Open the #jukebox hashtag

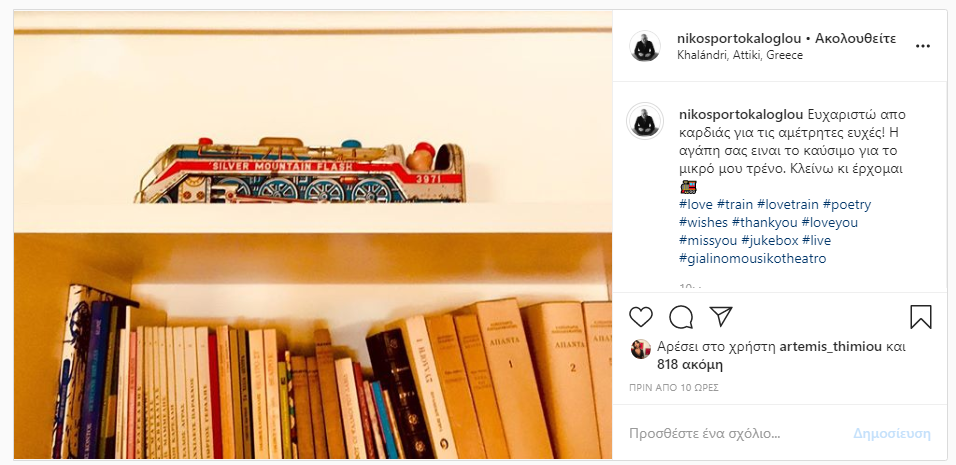pos(769,240)
